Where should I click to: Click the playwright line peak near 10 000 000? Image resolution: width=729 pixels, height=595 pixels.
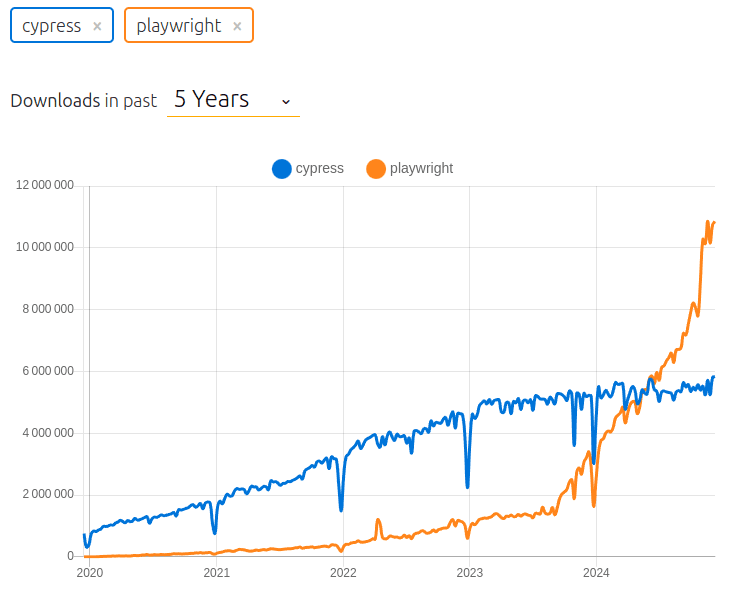708,223
